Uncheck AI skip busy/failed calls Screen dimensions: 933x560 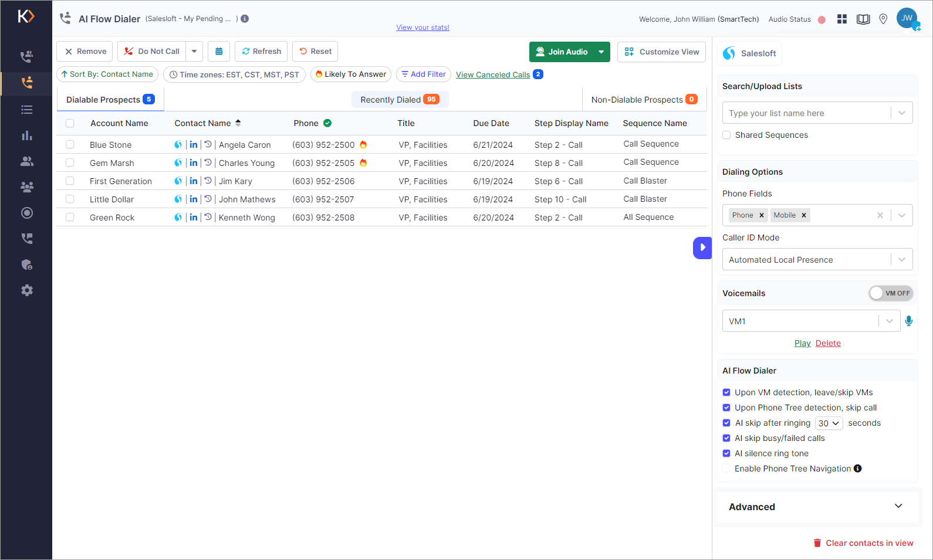click(x=726, y=438)
